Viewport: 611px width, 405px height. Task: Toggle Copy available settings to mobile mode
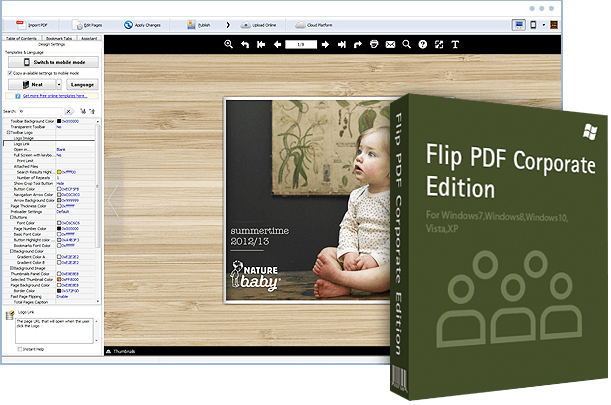pyautogui.click(x=9, y=74)
